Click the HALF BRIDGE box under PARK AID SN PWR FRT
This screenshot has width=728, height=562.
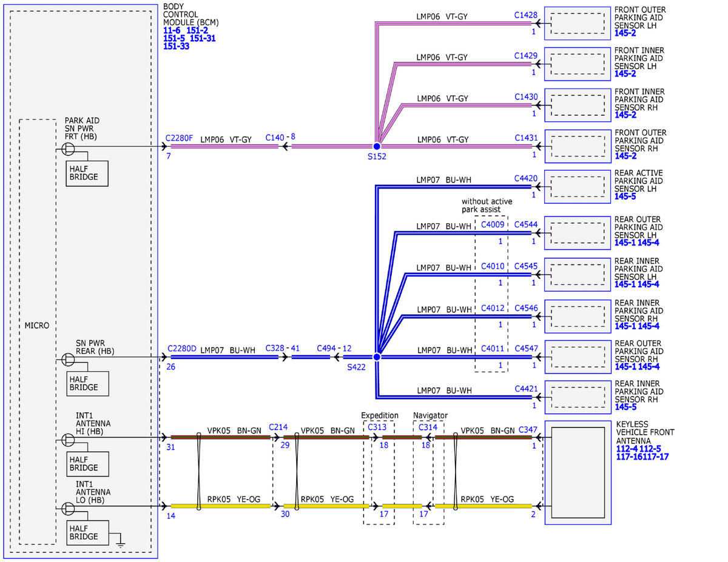point(87,173)
